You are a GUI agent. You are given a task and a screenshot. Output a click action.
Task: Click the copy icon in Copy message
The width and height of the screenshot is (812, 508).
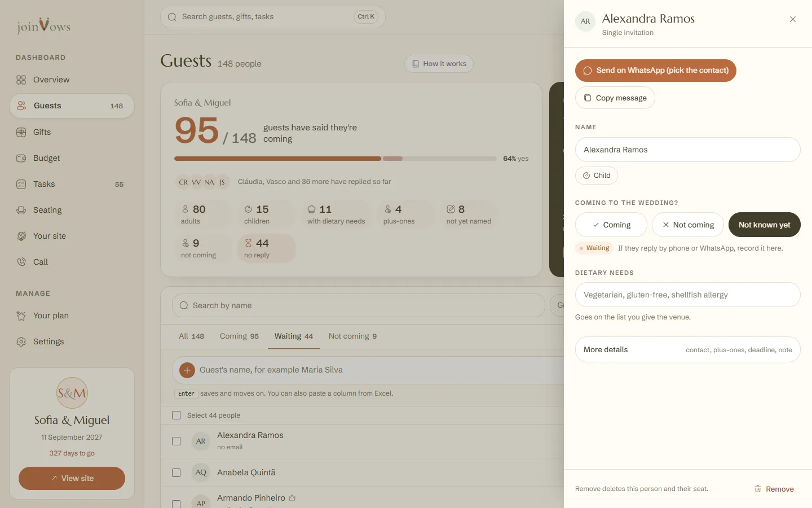click(x=588, y=98)
